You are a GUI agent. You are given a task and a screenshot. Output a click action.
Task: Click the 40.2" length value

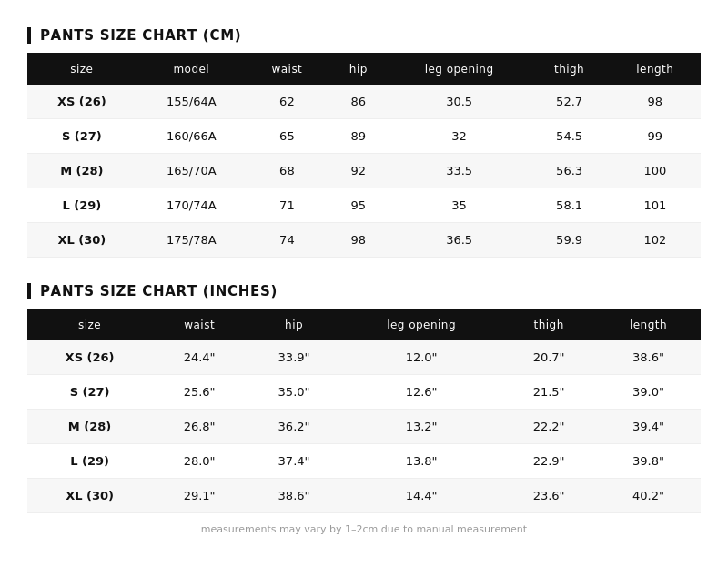click(648, 496)
